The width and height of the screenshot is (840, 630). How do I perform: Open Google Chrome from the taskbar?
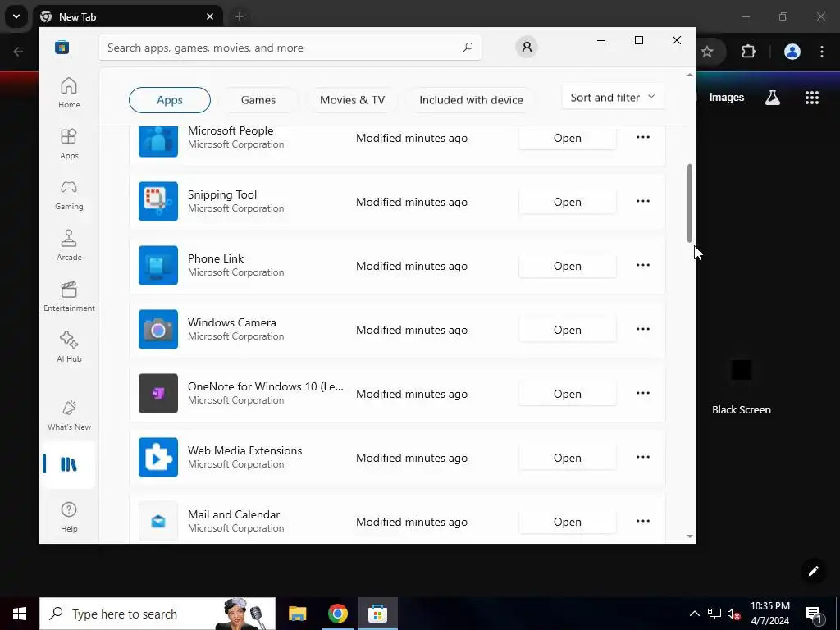click(337, 614)
